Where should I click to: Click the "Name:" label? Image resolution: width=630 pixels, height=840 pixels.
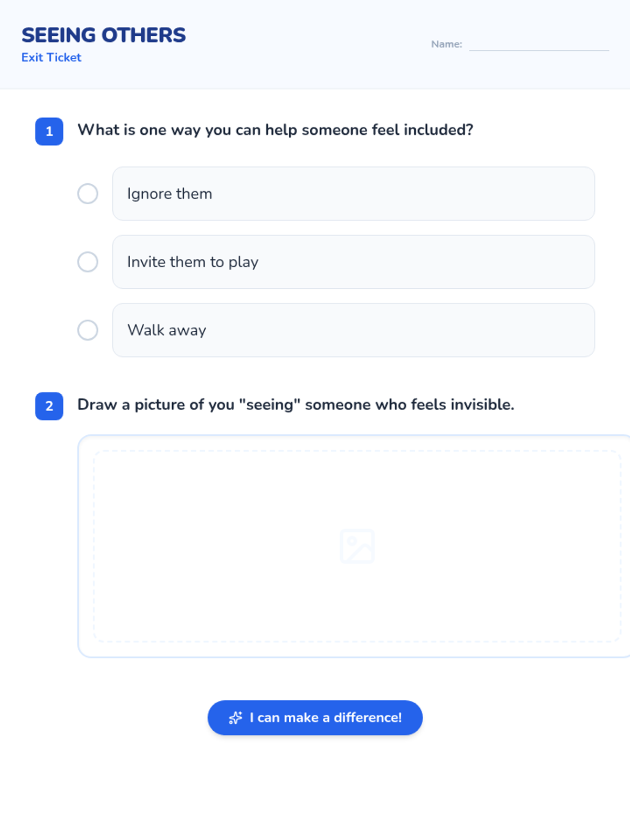[x=446, y=45]
